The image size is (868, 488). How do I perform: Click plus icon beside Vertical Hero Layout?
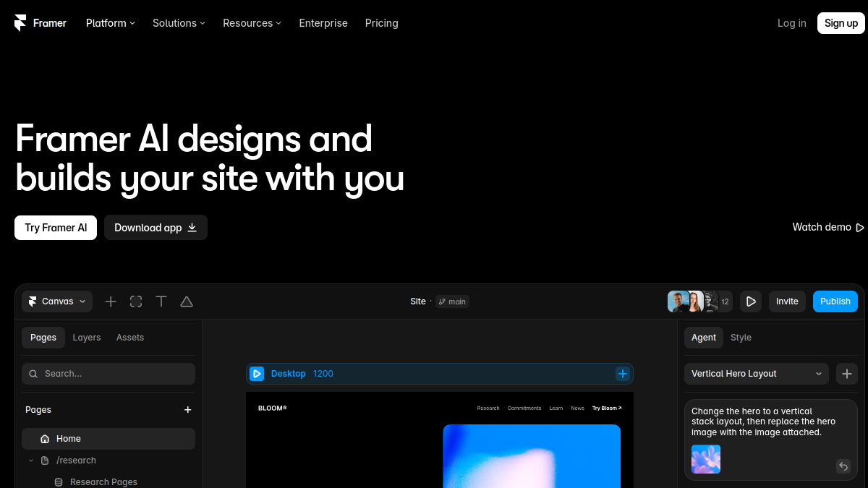tap(847, 374)
